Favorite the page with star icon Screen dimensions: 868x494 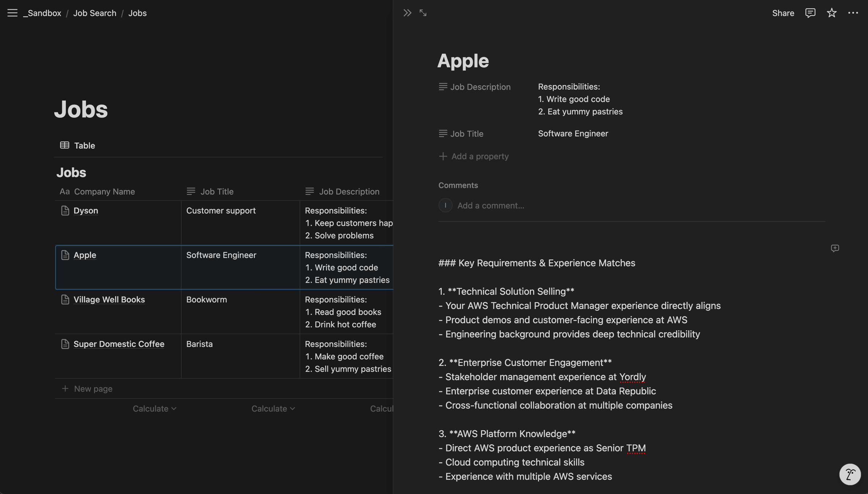pos(831,13)
